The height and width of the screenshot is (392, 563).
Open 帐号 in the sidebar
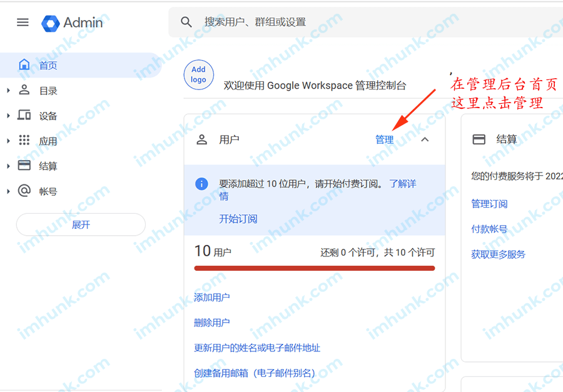(x=48, y=191)
